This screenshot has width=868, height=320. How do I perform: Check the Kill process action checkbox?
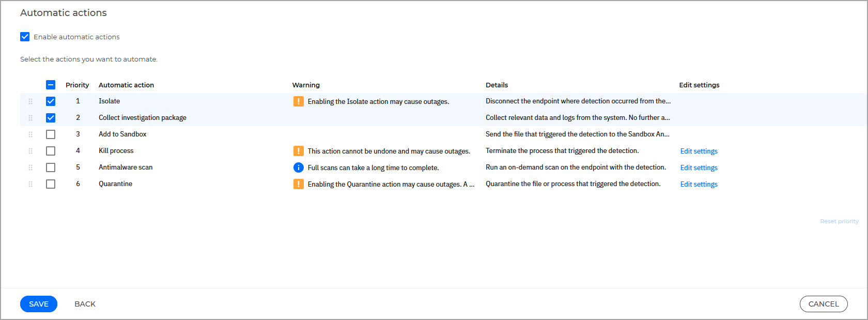(x=51, y=151)
